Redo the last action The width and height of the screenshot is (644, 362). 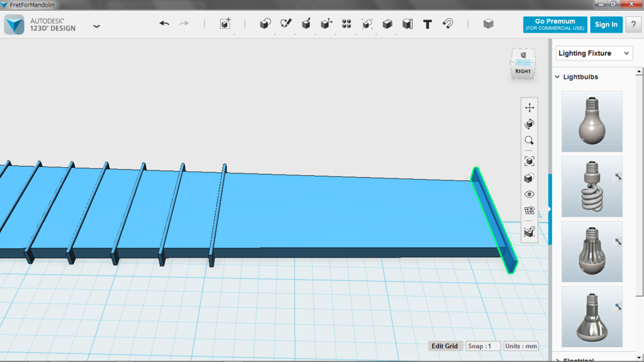(184, 24)
